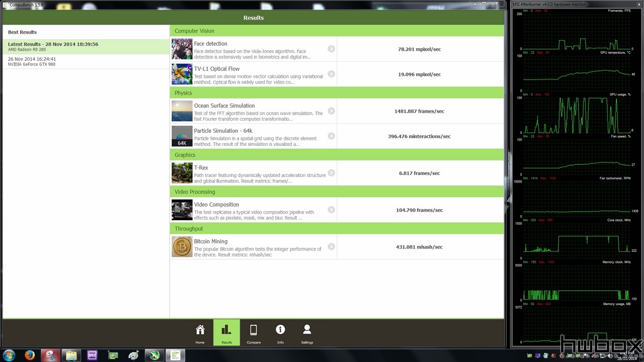This screenshot has width=644, height=362.
Task: Open CompuBench Settings
Action: (307, 333)
